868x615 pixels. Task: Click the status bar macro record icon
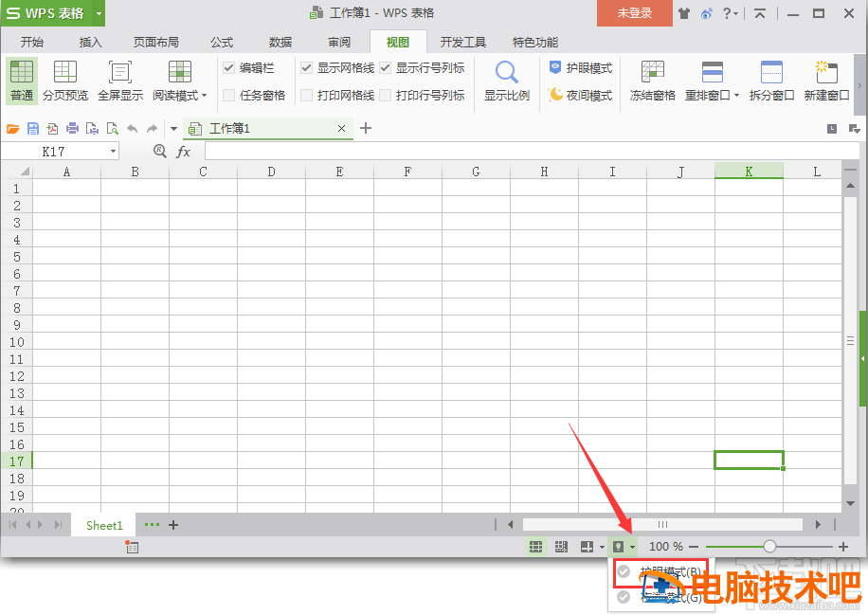pos(131,547)
